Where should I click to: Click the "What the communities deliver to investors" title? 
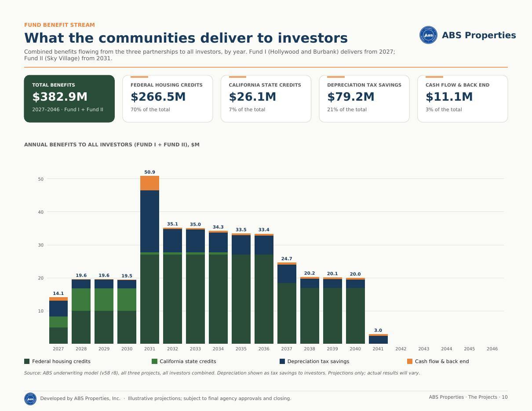pyautogui.click(x=186, y=38)
